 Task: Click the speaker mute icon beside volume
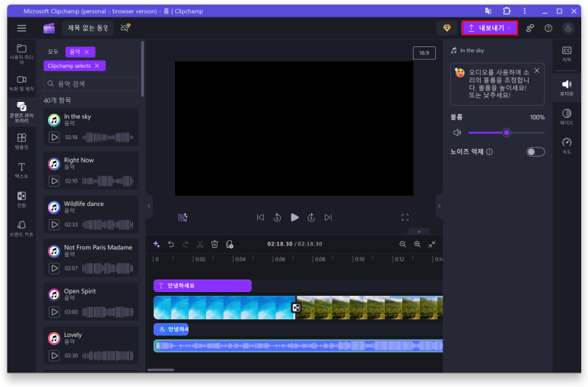click(456, 132)
